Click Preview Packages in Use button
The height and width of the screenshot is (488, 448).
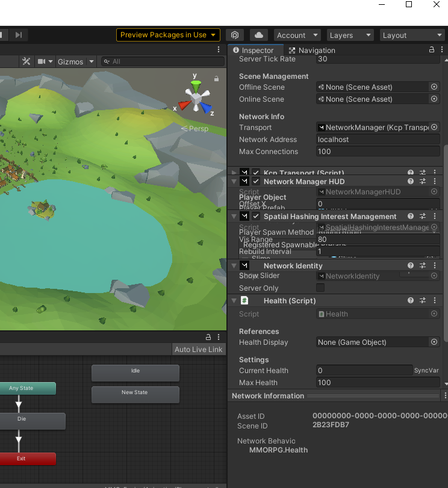tap(167, 35)
